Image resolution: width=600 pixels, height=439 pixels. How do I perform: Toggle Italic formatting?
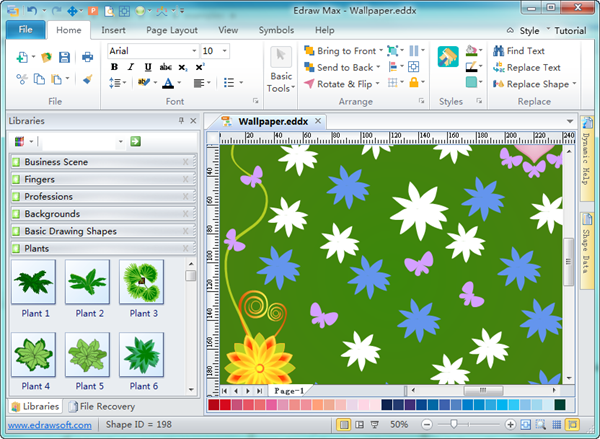point(131,67)
